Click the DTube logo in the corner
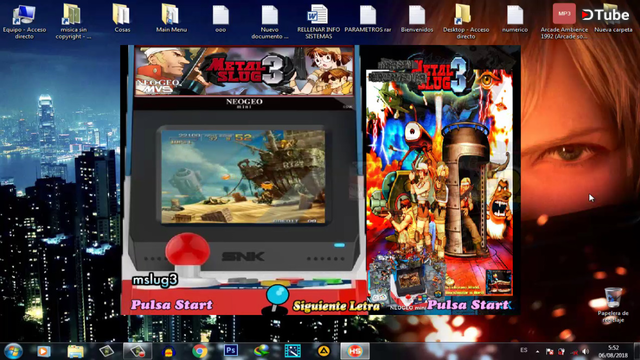The image size is (640, 360). coord(605,15)
